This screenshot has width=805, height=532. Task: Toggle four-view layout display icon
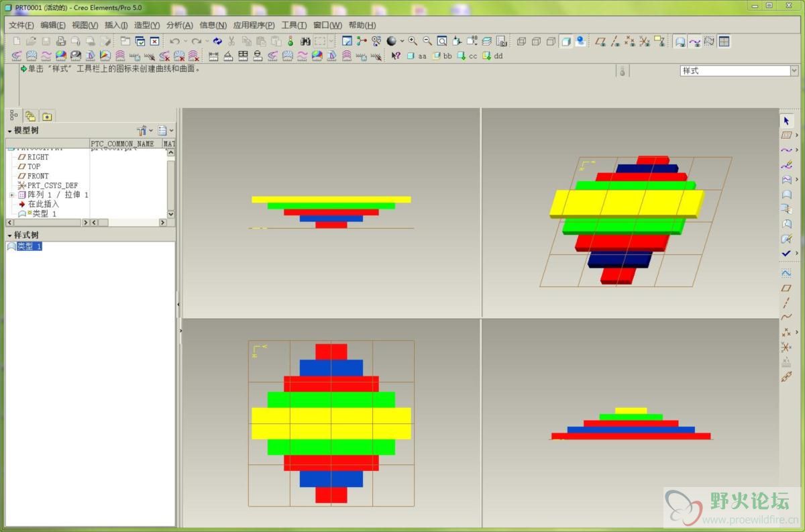[724, 41]
